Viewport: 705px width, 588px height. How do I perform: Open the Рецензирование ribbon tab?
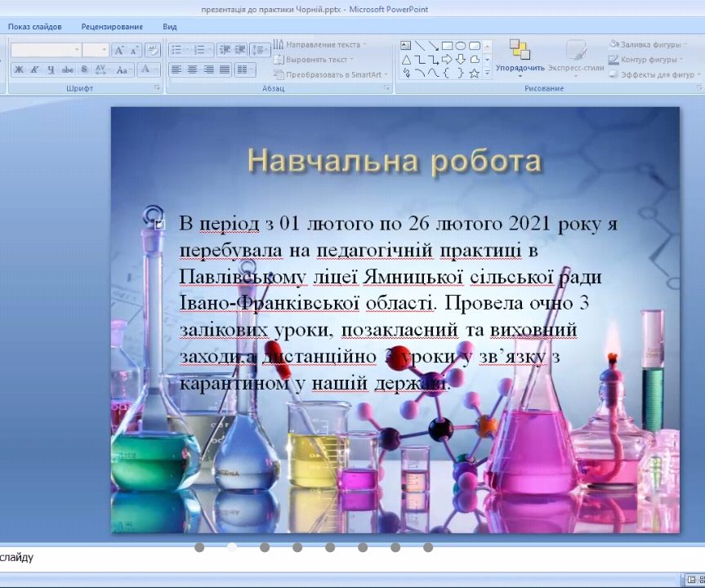click(x=112, y=26)
